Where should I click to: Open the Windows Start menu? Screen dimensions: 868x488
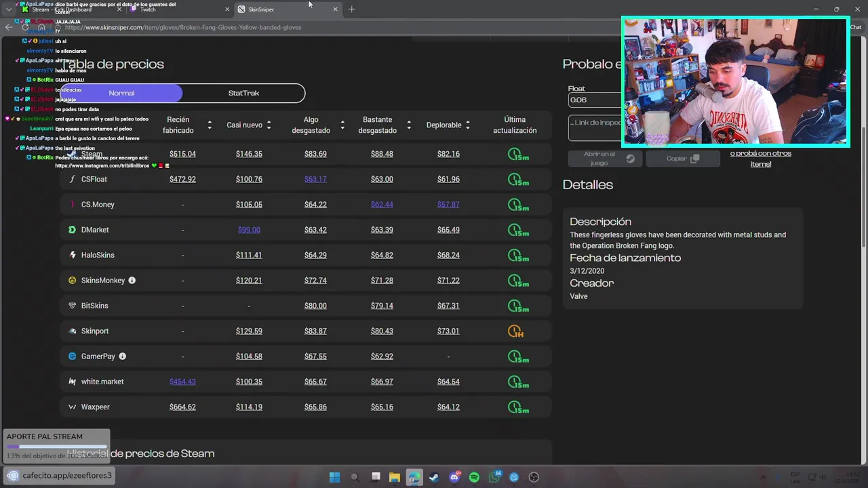334,477
